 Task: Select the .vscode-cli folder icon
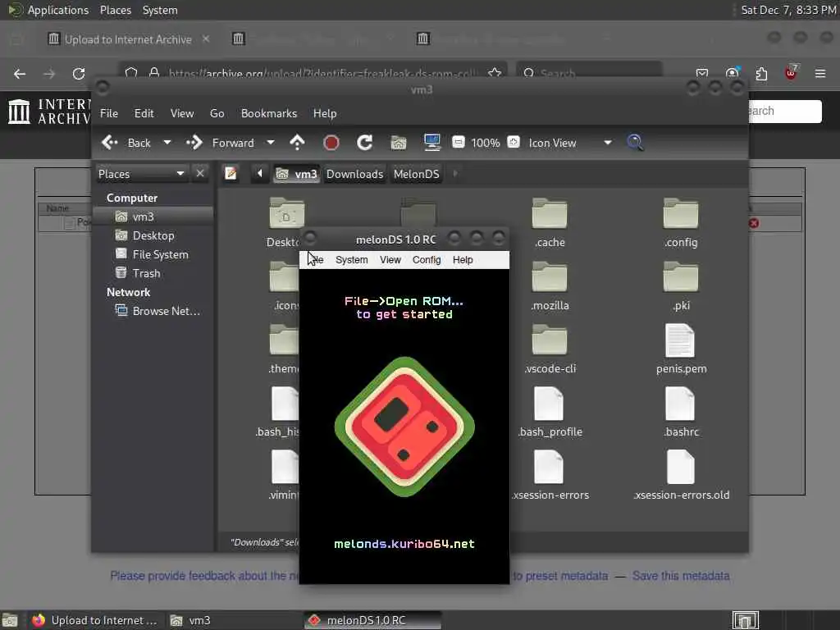coord(550,340)
